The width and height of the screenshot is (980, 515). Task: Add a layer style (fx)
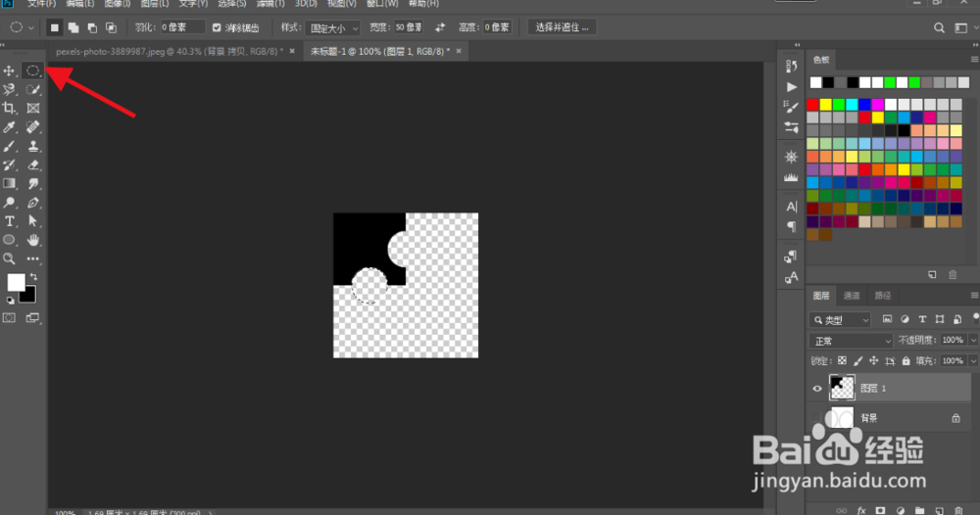pos(861,510)
